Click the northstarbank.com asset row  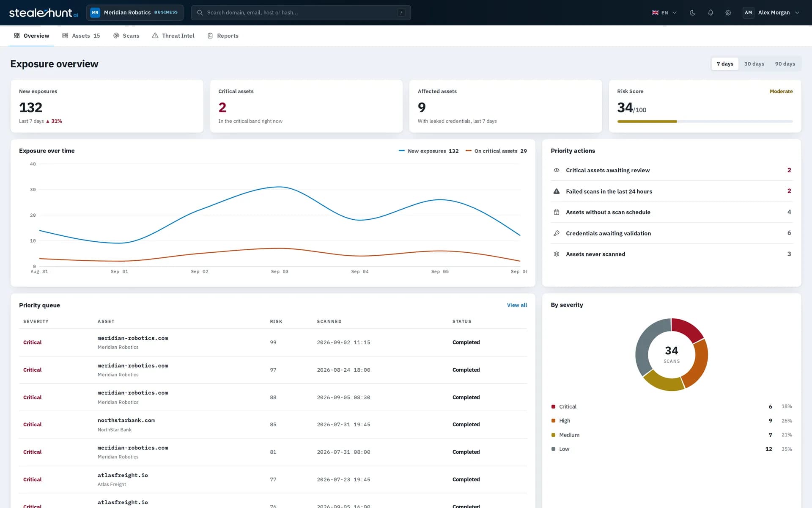(273, 425)
